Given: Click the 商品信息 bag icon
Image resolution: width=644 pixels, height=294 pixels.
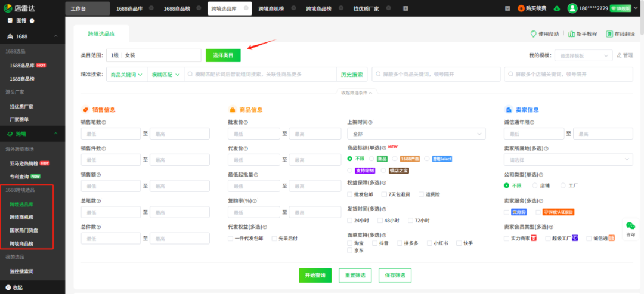Looking at the screenshot, I should pos(232,110).
